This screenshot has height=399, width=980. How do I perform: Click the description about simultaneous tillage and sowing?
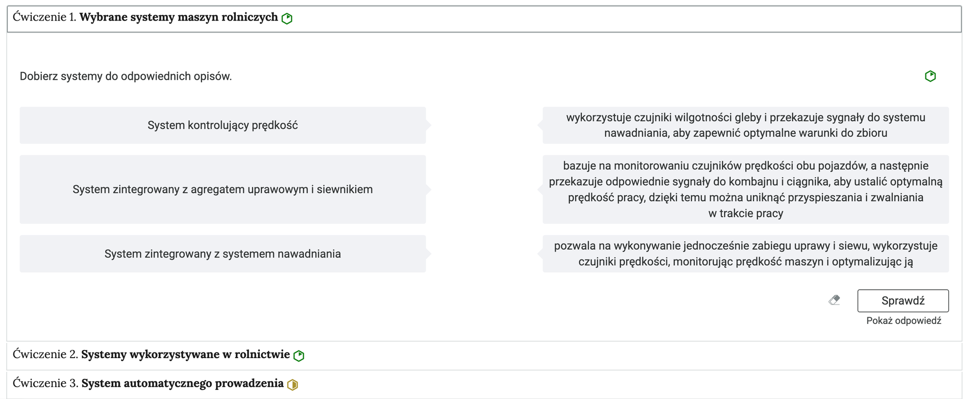(x=745, y=253)
